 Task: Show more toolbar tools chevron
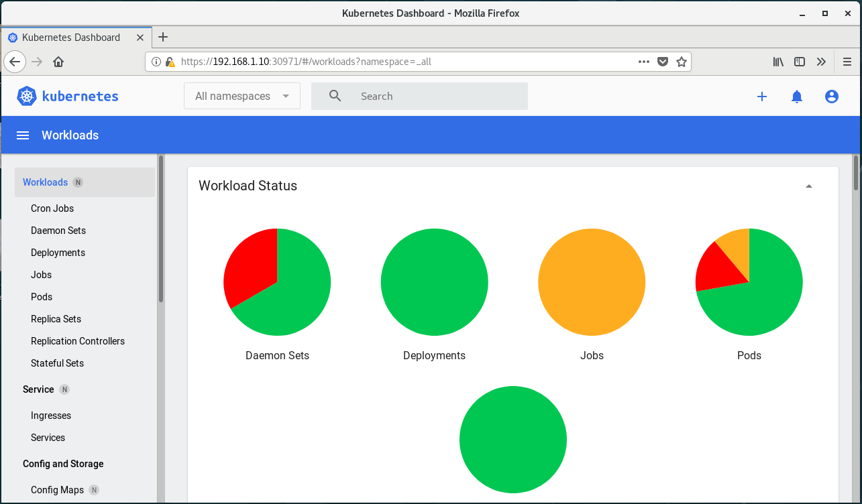[821, 62]
